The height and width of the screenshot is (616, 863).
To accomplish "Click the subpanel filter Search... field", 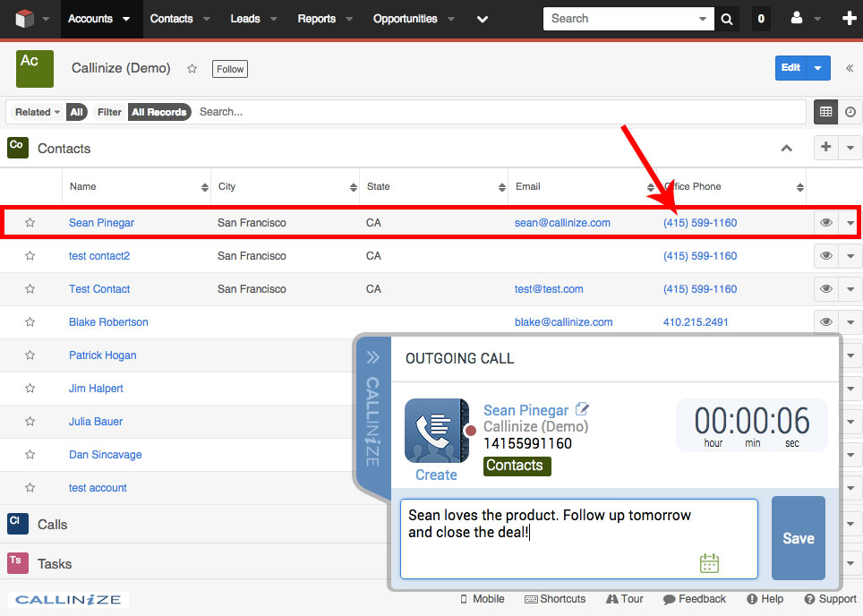I will click(x=500, y=112).
